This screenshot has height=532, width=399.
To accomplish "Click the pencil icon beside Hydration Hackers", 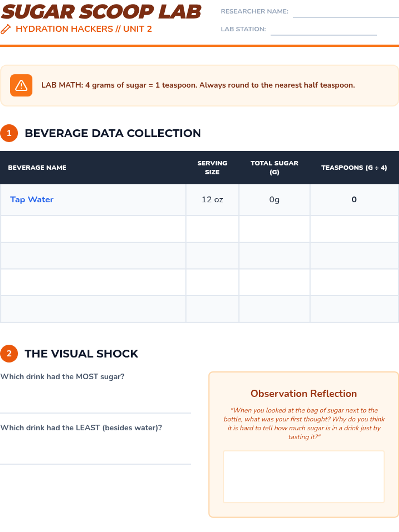I will pyautogui.click(x=6, y=29).
